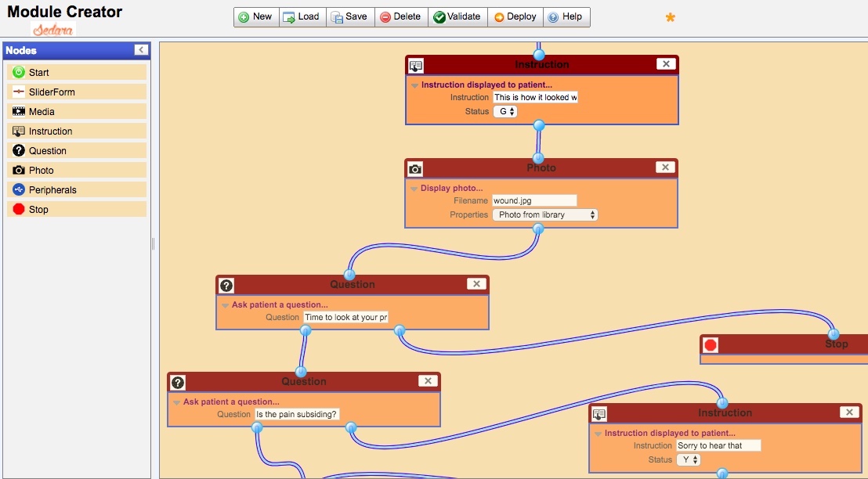Open the Photo from library dropdown

[x=545, y=214]
